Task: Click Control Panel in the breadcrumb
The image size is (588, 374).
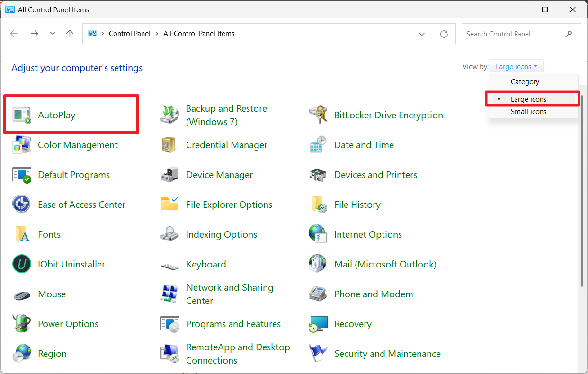Action: pyautogui.click(x=129, y=34)
